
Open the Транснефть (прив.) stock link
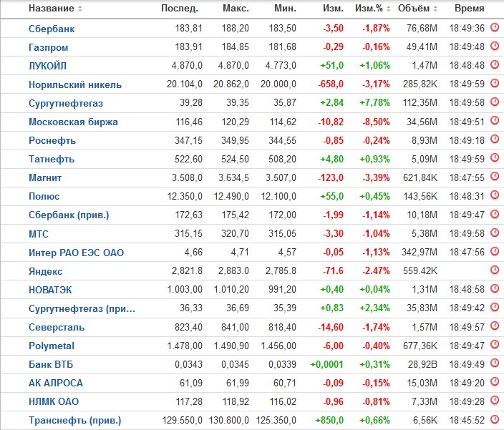point(75,421)
